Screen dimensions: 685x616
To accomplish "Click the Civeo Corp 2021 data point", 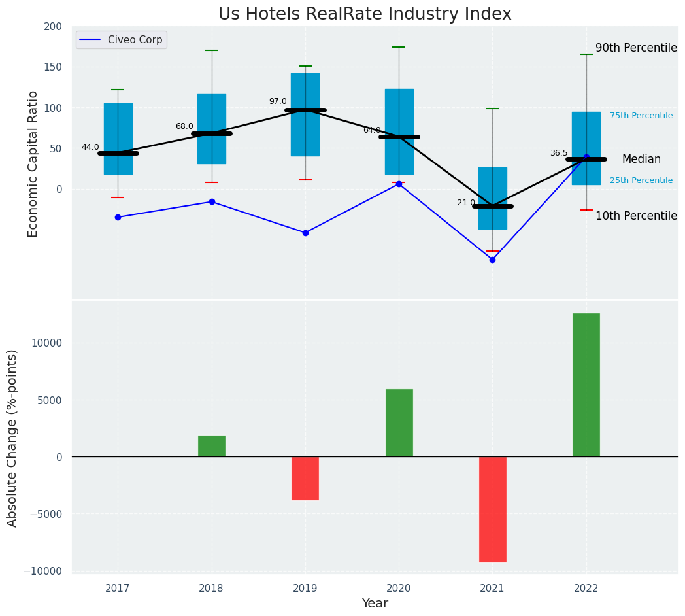I will point(492,260).
